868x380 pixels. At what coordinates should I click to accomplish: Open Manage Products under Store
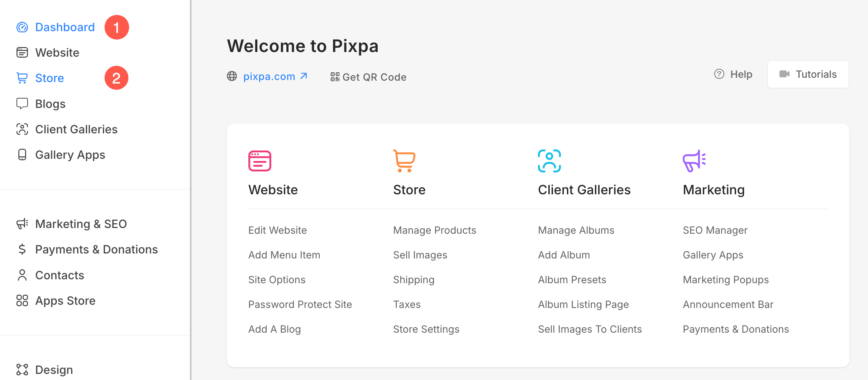pyautogui.click(x=435, y=230)
